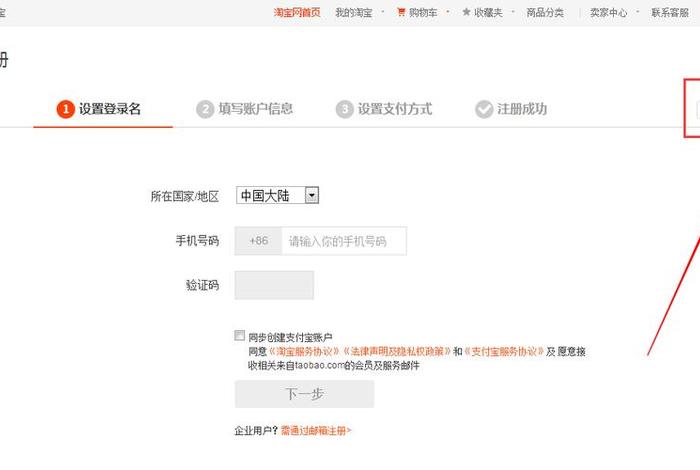The image size is (700, 470).
Task: Expand 购物车 dropdown arrow
Action: coord(448,12)
